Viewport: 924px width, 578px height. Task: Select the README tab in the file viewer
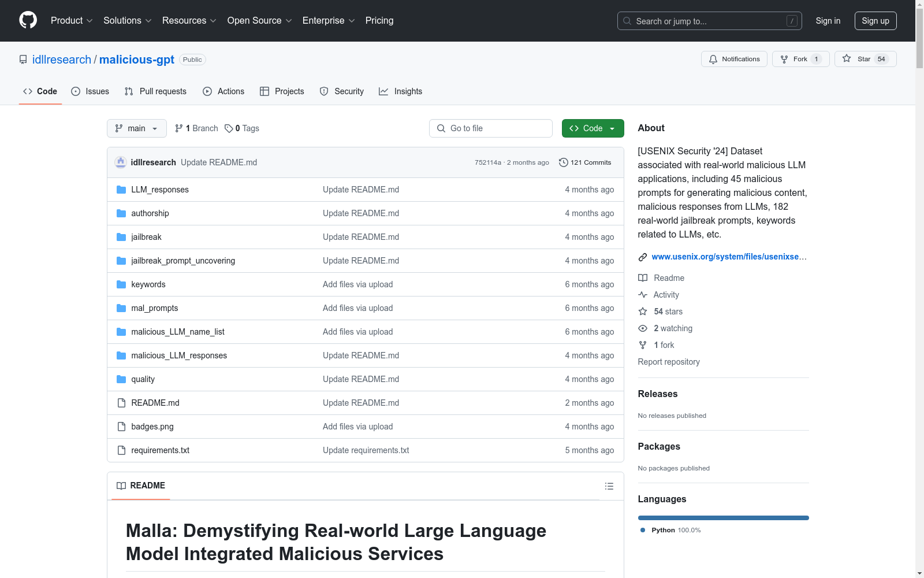tap(141, 486)
